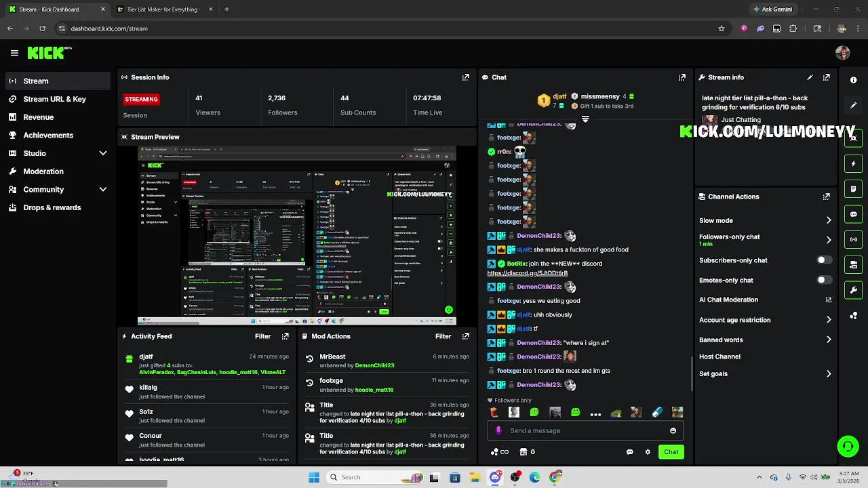Expand the Community sidebar section
This screenshot has height=488, width=868.
(x=103, y=190)
